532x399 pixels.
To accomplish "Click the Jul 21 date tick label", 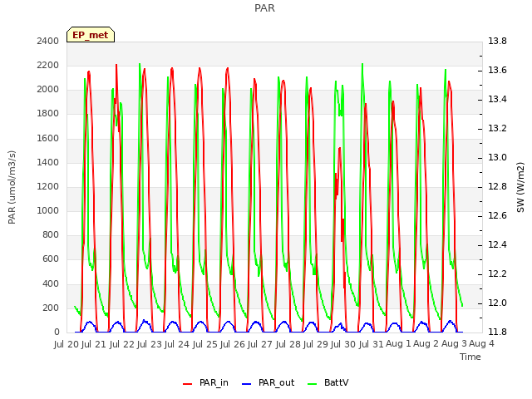I will tap(94, 344).
